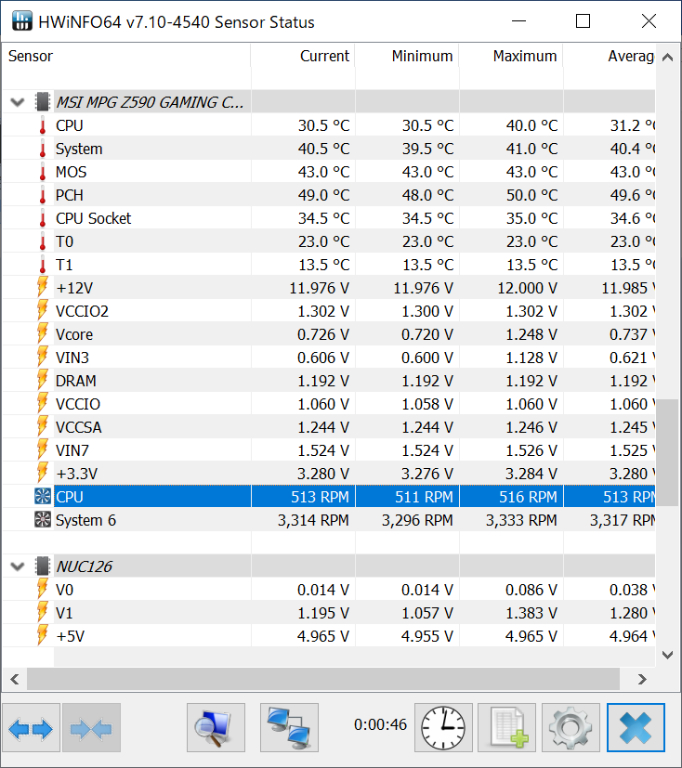The image size is (682, 768).
Task: Click the thermometer icon beside System
Action: pos(43,149)
